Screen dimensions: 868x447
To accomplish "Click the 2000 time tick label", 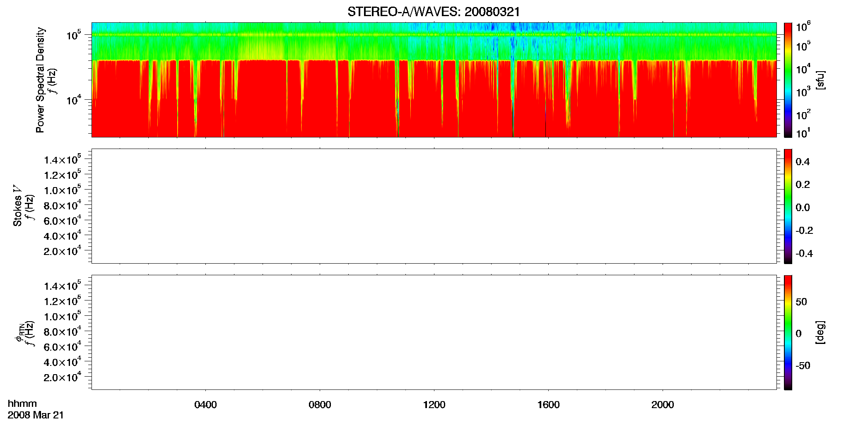I will coord(663,405).
